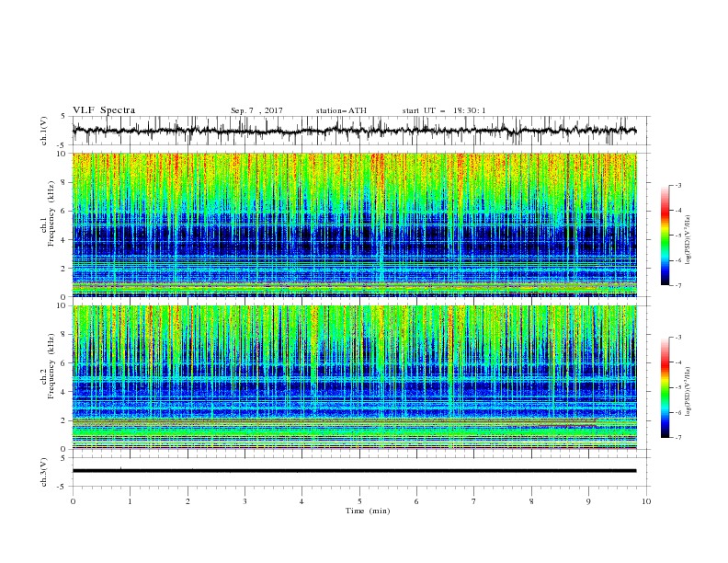
Task: Click the ch.1 spectrogram color scale bar
Action: pos(665,236)
